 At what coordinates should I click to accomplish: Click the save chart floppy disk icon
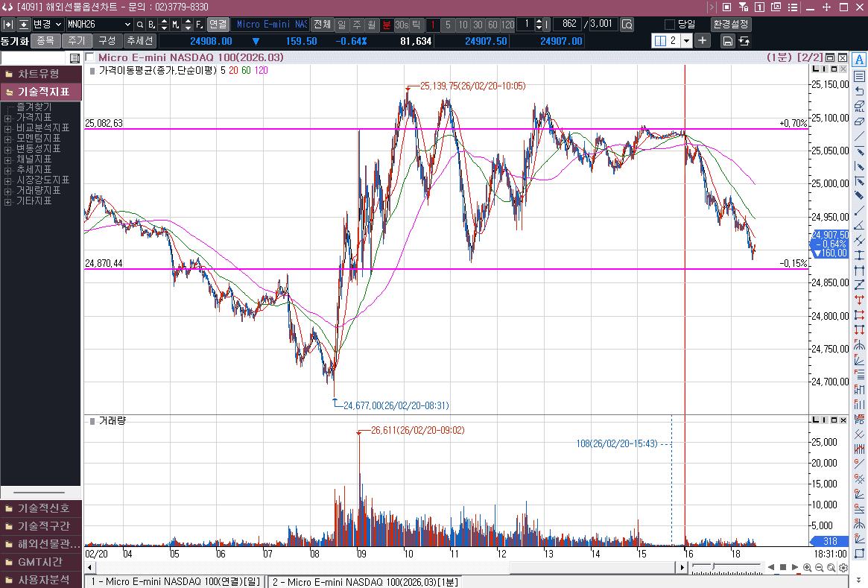click(727, 41)
